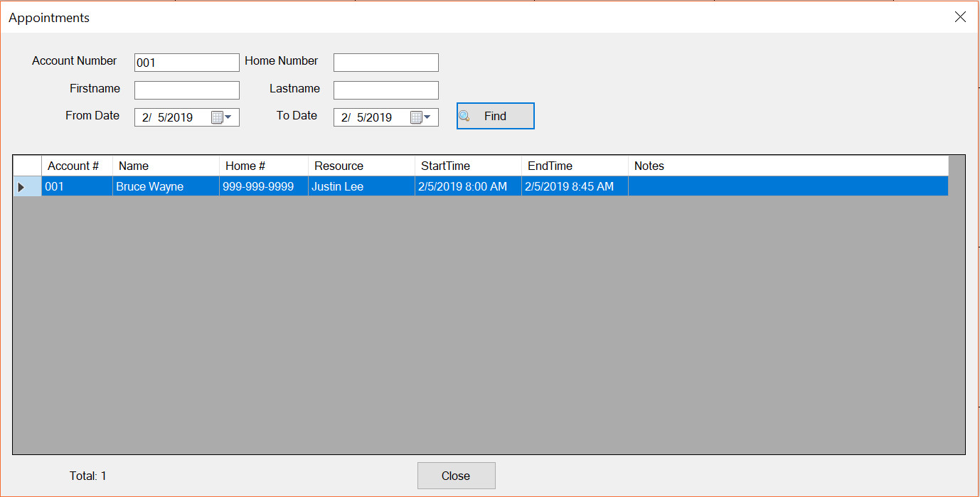Click into the Home Number text box
The image size is (980, 497).
[386, 63]
